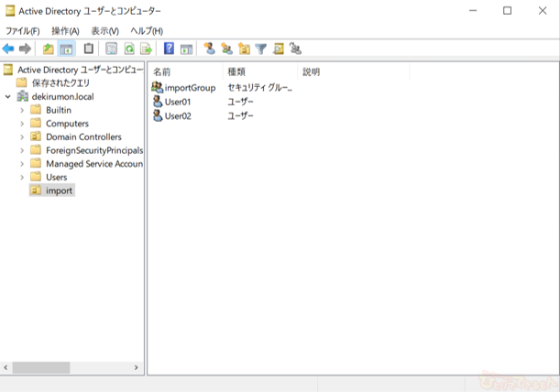Expand the Domain Controllers node arrow

pos(22,136)
